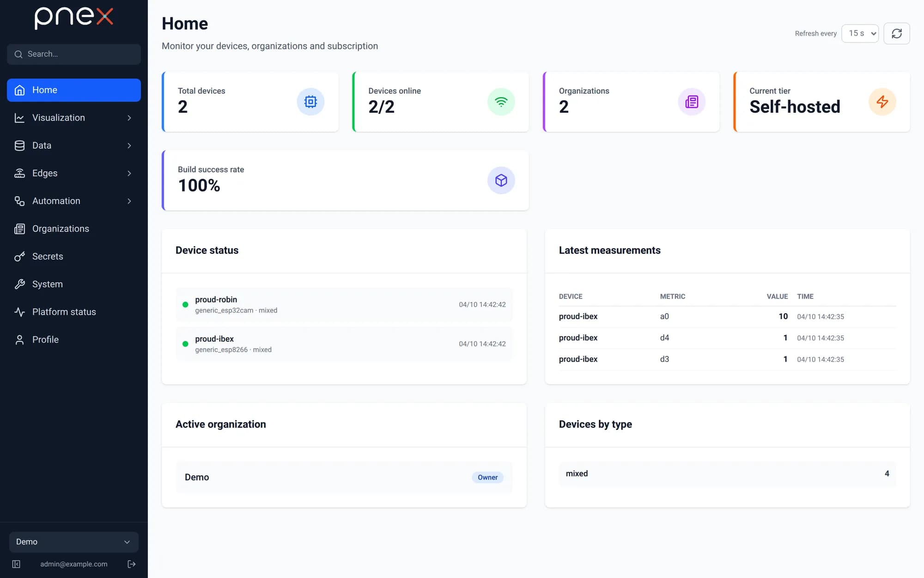This screenshot has height=578, width=924.
Task: Click the refresh arrows button
Action: click(x=897, y=33)
